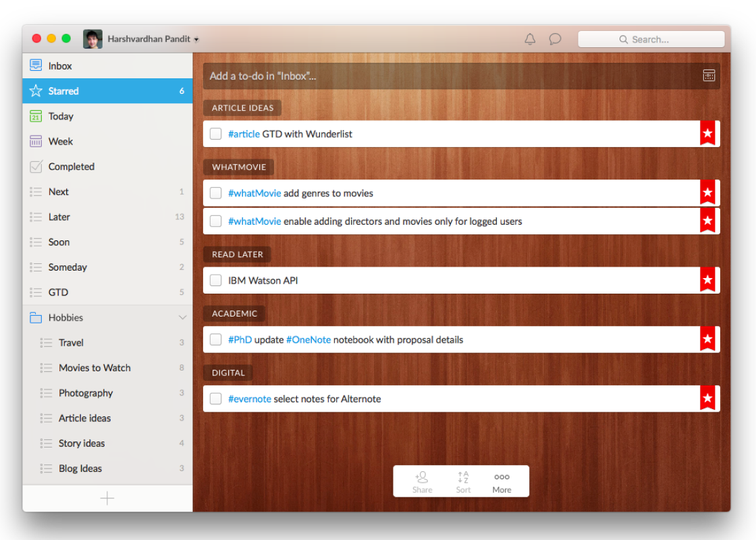The width and height of the screenshot is (756, 540).
Task: Click #whatMovie tag in add genres task
Action: [x=254, y=193]
